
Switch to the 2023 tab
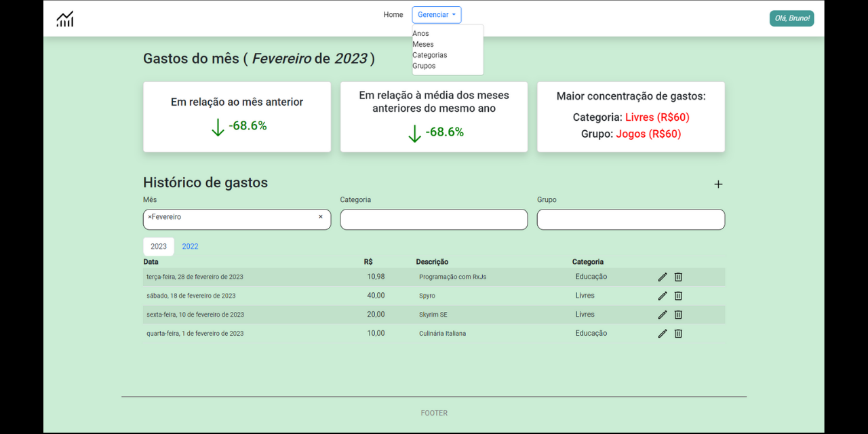pyautogui.click(x=158, y=246)
